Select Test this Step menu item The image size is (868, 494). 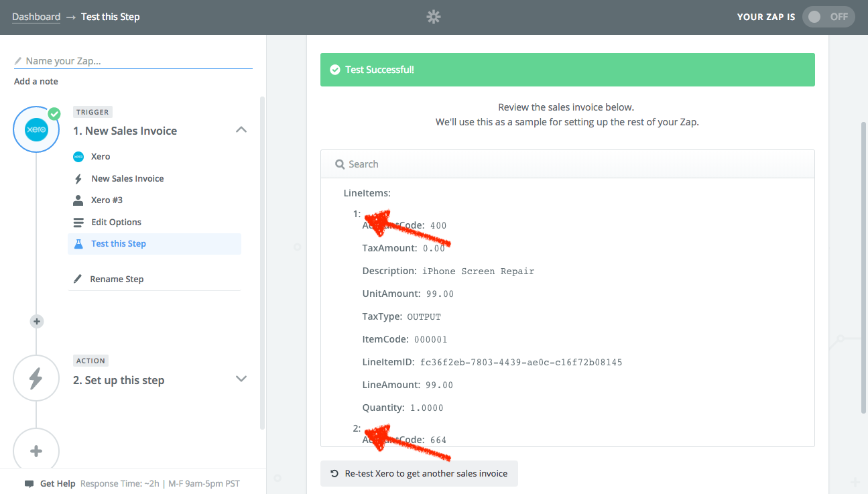tap(154, 244)
